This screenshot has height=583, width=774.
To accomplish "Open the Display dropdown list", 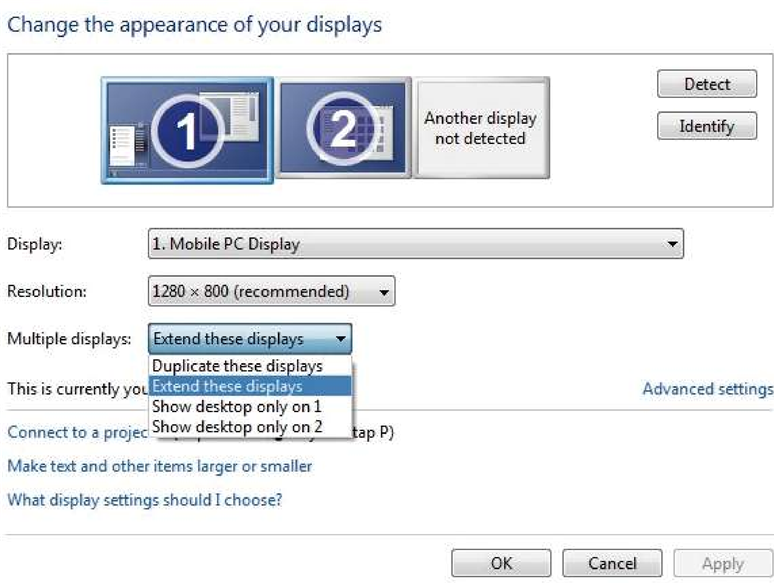I will pyautogui.click(x=415, y=243).
